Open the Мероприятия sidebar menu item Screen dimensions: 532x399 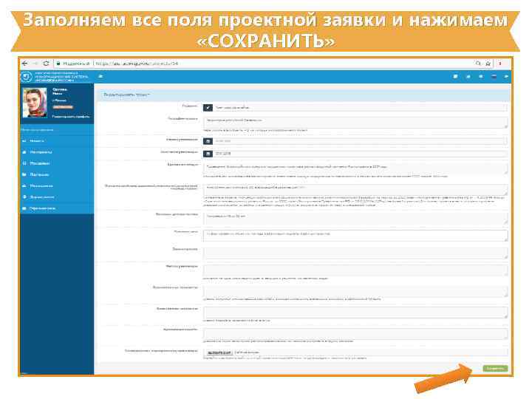(x=57, y=185)
